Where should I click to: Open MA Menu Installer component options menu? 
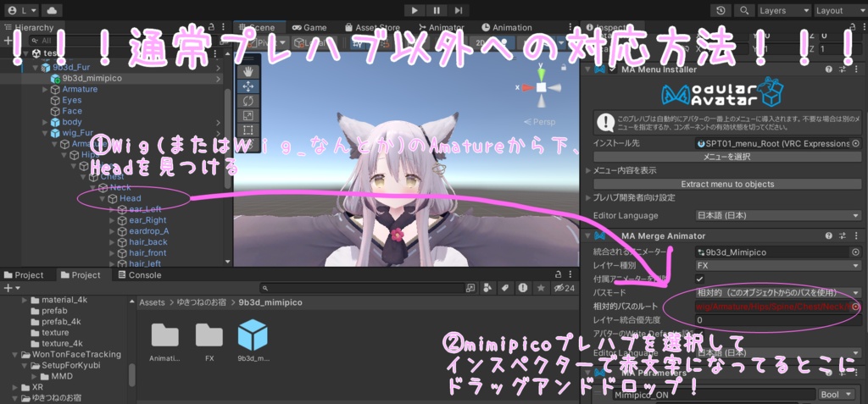(x=856, y=69)
